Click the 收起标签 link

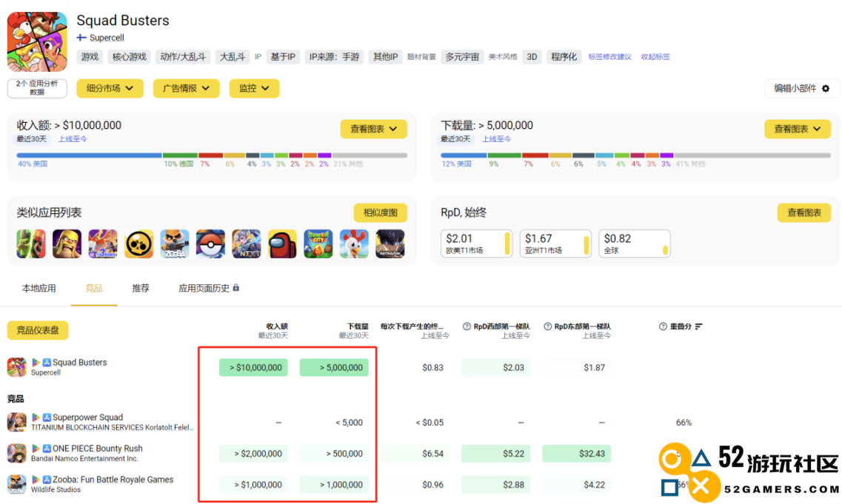pyautogui.click(x=655, y=57)
